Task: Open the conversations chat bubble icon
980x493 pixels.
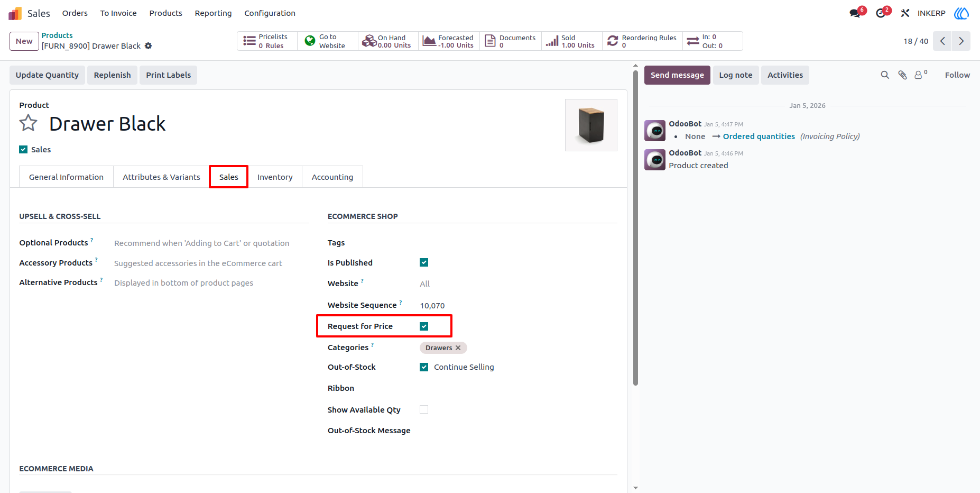Action: [855, 13]
